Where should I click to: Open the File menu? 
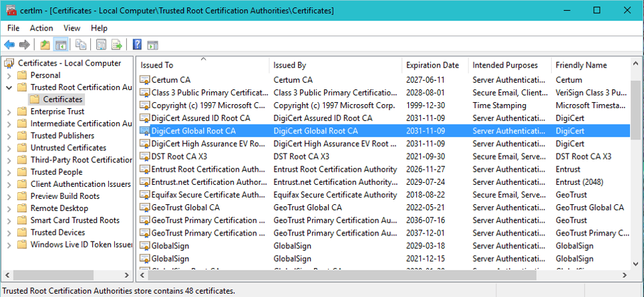13,28
